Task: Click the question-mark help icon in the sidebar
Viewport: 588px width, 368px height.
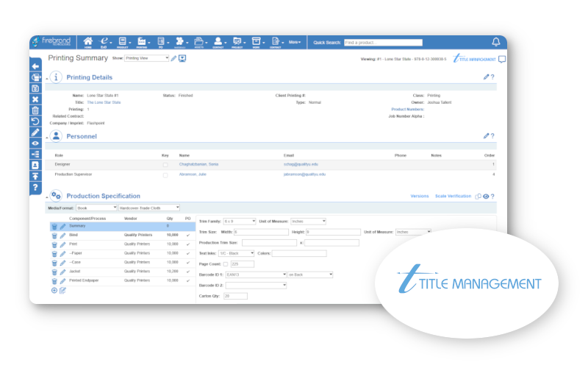Action: click(35, 188)
